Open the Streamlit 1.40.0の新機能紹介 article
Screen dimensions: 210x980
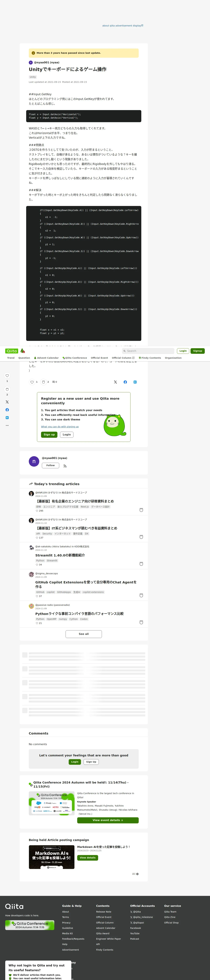pos(60,555)
